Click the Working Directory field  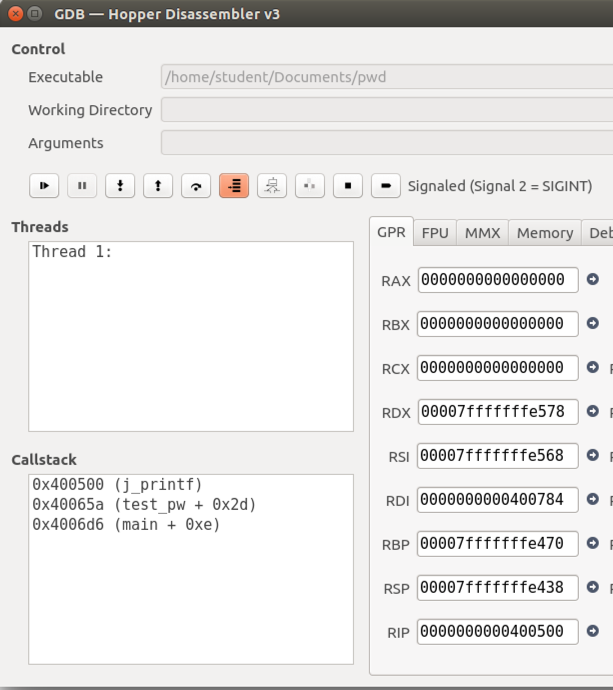(386, 110)
